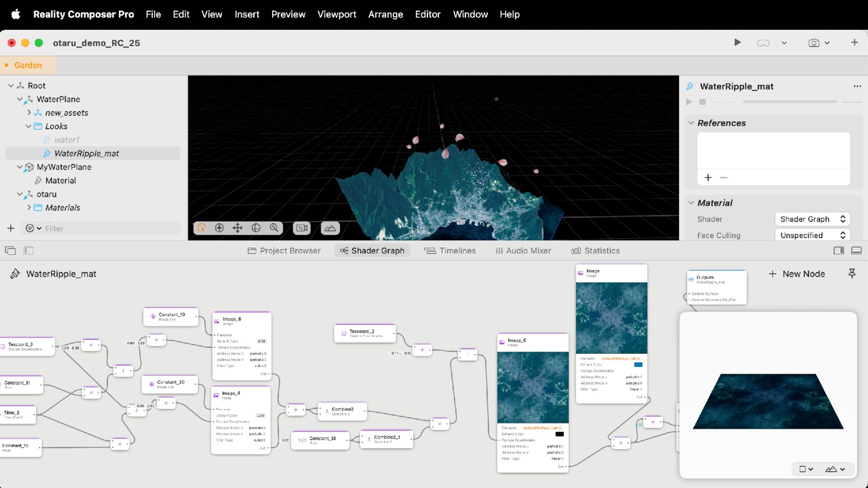This screenshot has width=868, height=488.
Task: Click the camera icon in title toolbar
Action: tap(814, 43)
